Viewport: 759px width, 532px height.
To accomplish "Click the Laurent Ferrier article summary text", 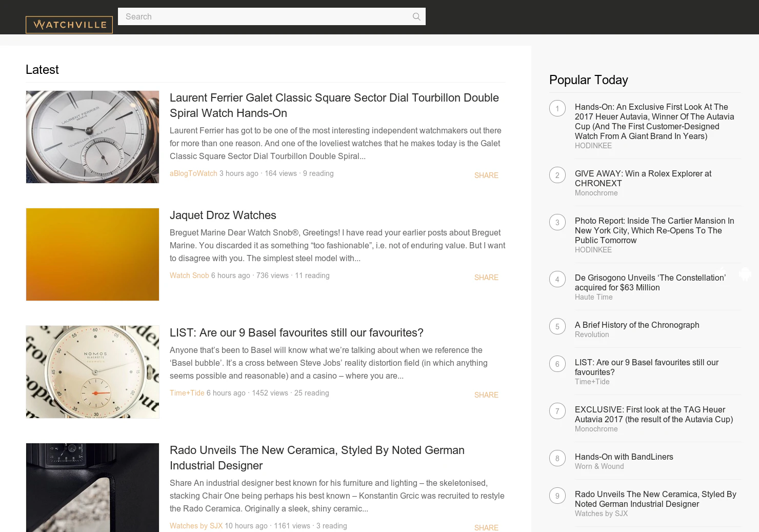I will point(335,143).
